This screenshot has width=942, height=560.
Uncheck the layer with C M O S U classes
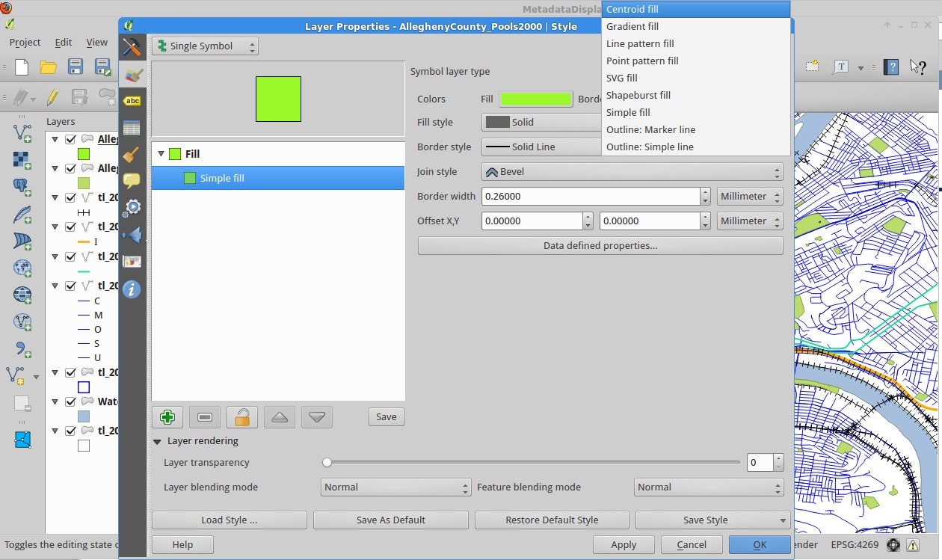click(70, 286)
